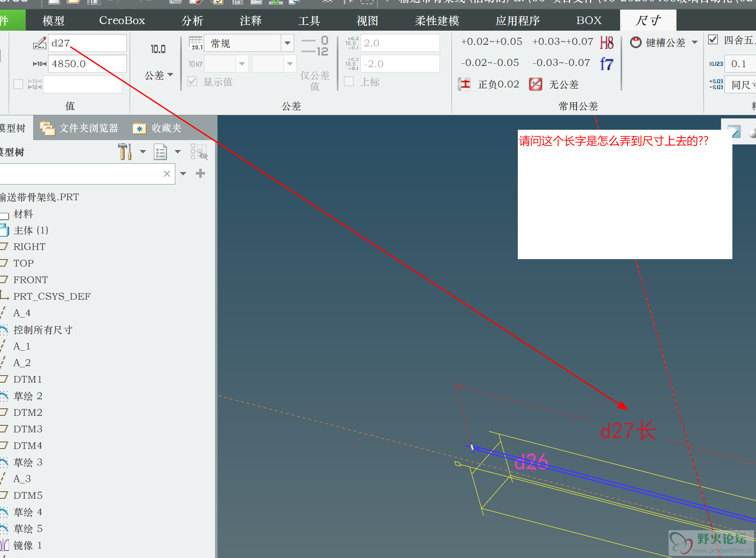756x558 pixels.
Task: Open the 收藏夹 tab
Action: [x=157, y=128]
